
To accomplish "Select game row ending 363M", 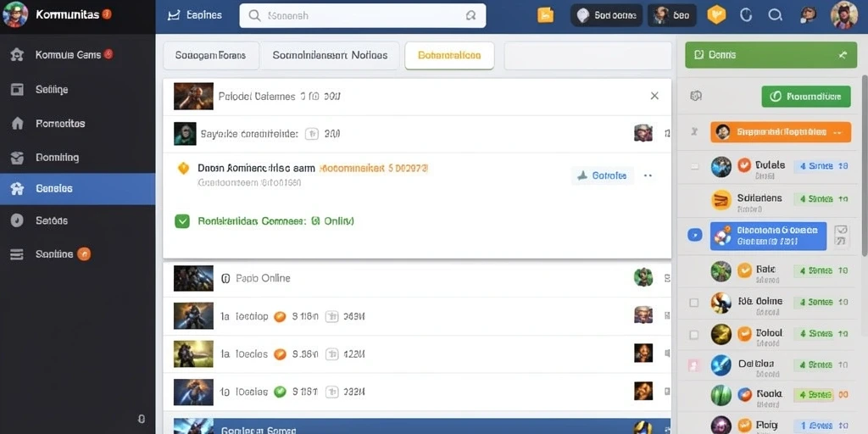I will [x=417, y=316].
